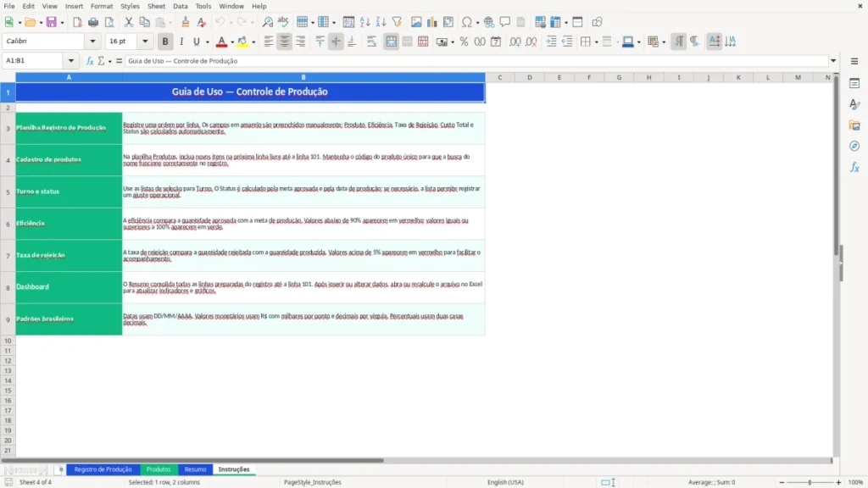Align text right
Viewport: 868px width, 488px height.
click(x=301, y=42)
